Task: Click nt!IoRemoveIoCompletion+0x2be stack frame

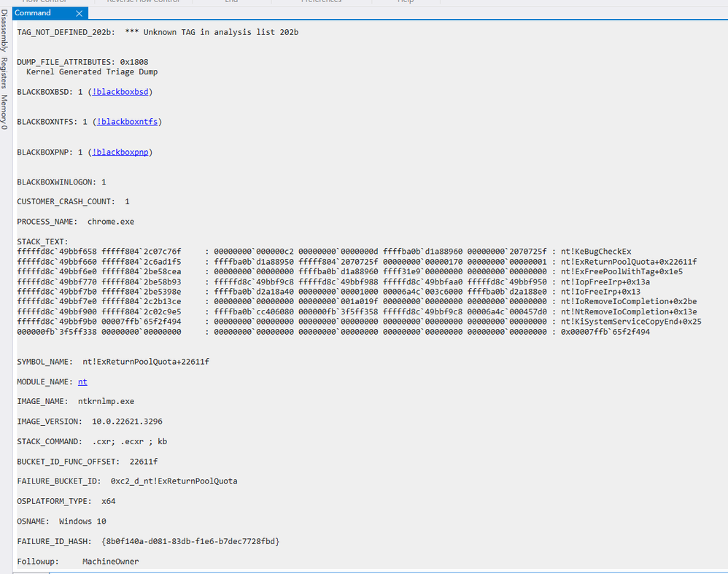Action: (629, 301)
